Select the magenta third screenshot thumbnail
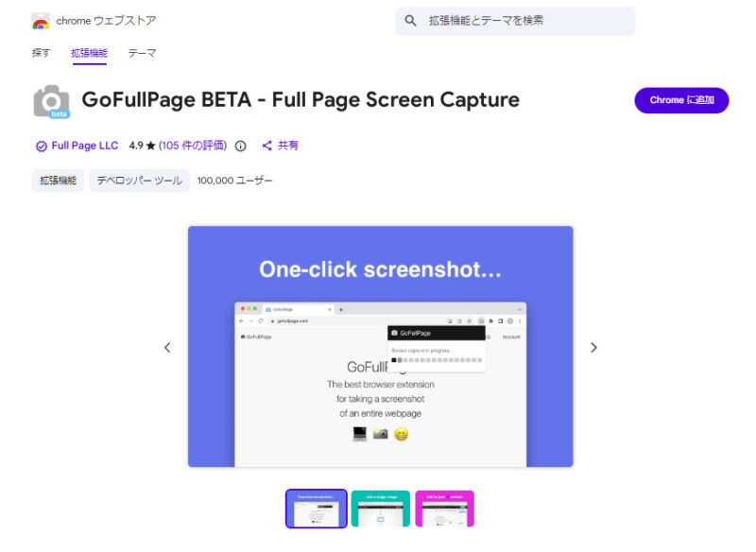Image resolution: width=756 pixels, height=552 pixels. [x=444, y=509]
